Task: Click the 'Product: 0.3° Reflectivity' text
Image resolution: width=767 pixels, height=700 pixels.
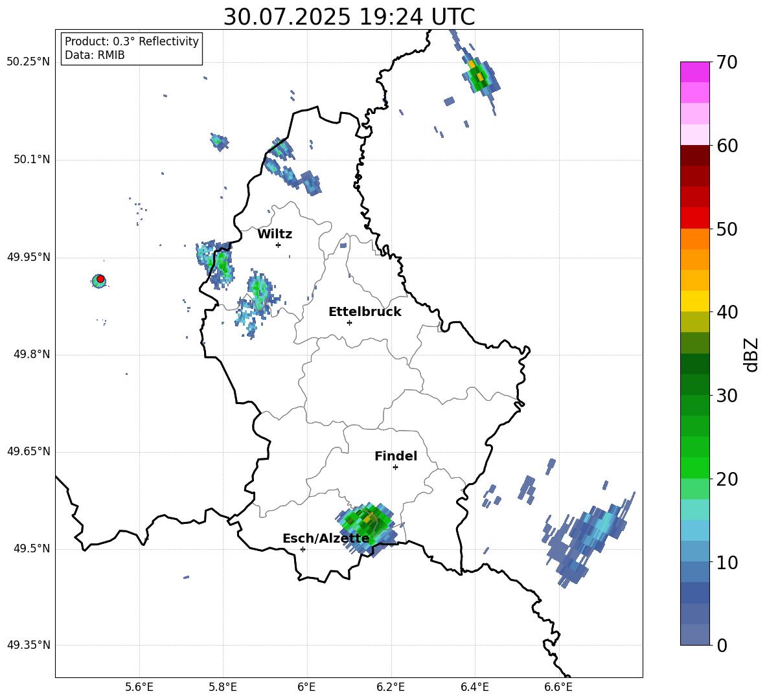Action: 132,41
